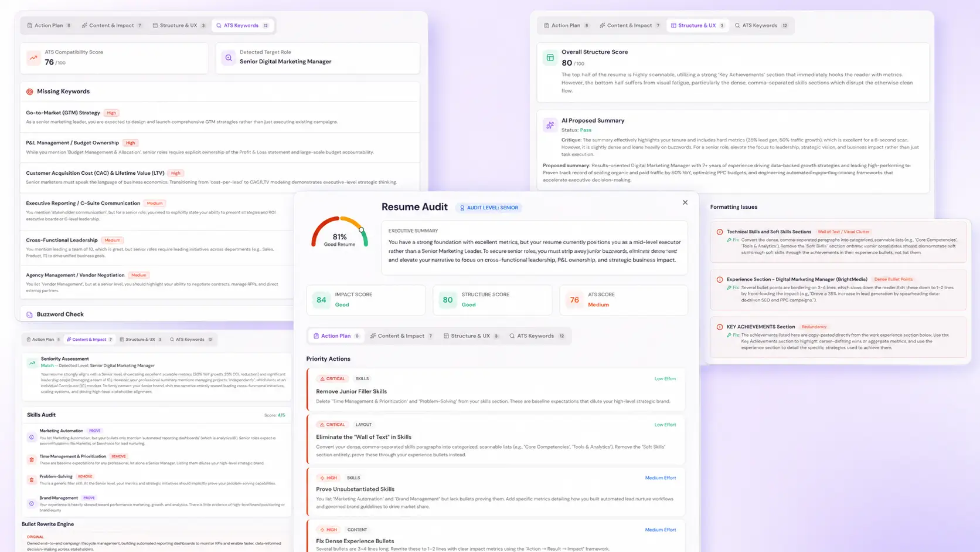Select Content & Impact tab in the Missing Keywords panel
The width and height of the screenshot is (980, 552).
click(112, 26)
